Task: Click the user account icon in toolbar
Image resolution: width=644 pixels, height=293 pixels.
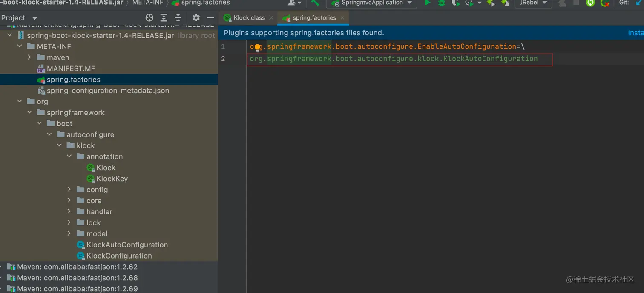Action: 292,3
